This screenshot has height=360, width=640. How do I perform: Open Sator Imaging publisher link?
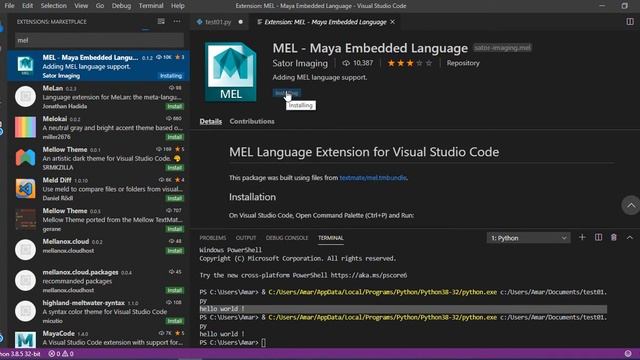click(300, 63)
